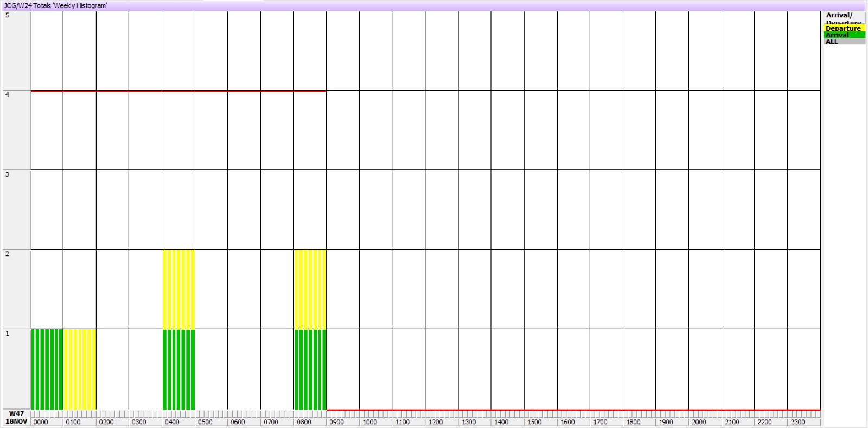Image resolution: width=868 pixels, height=428 pixels.
Task: Select the yellow departure bar at 0100
Action: click(80, 369)
